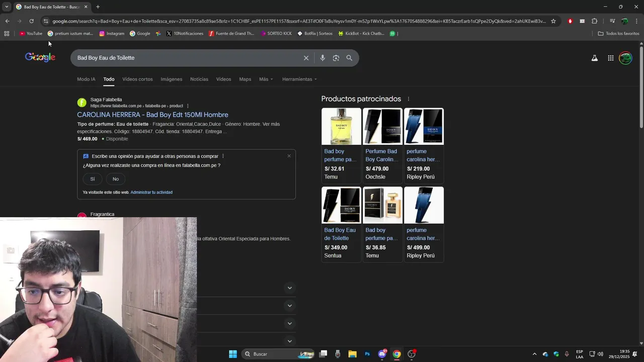Open the Instagram bookmark
The width and height of the screenshot is (644, 362).
112,34
